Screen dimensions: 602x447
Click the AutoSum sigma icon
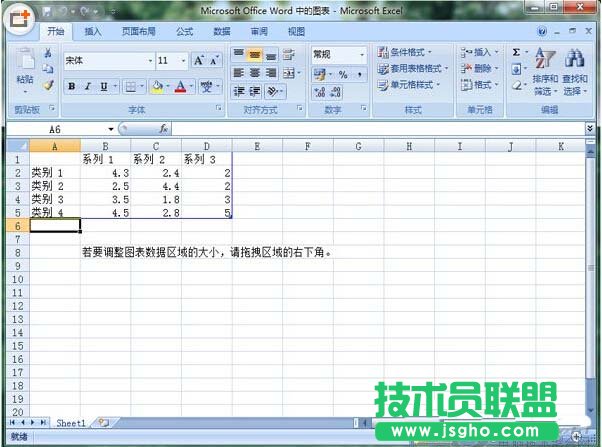click(x=516, y=52)
